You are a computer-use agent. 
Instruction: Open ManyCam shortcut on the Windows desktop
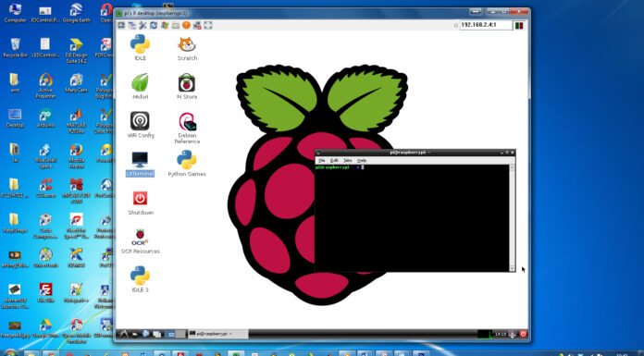[76, 83]
